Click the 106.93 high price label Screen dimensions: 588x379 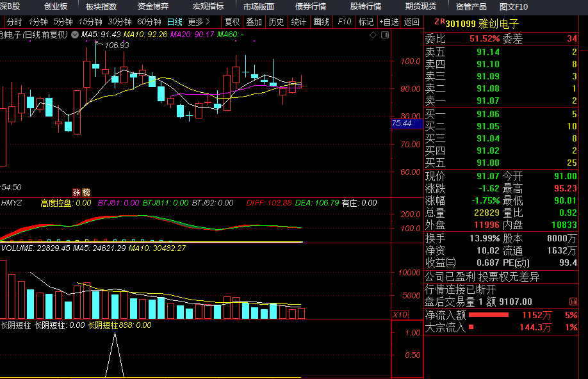[x=117, y=45]
